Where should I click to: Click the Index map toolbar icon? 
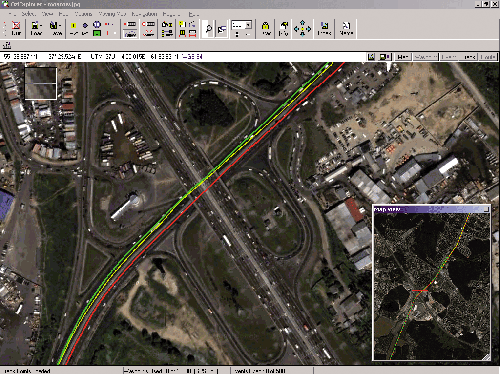point(324,28)
